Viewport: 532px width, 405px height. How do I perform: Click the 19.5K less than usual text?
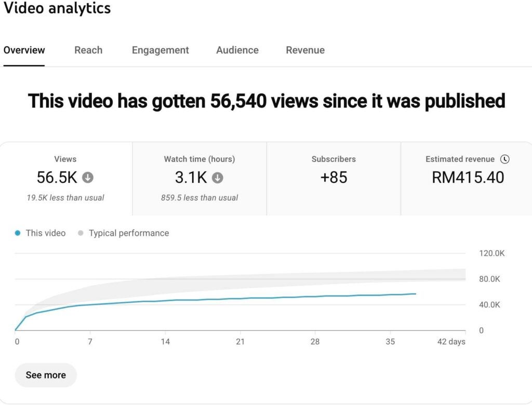(x=65, y=197)
